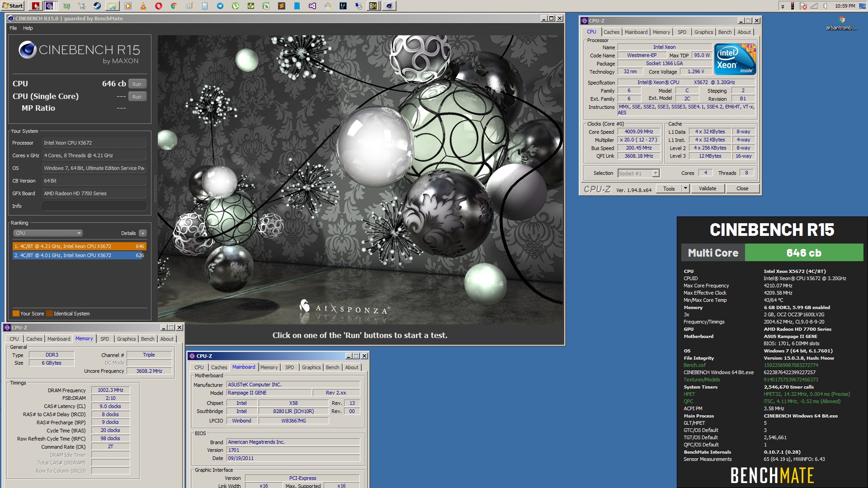Viewport: 868px width, 488px height.
Task: Click the BenchMate BM taskbar button
Action: tap(373, 6)
